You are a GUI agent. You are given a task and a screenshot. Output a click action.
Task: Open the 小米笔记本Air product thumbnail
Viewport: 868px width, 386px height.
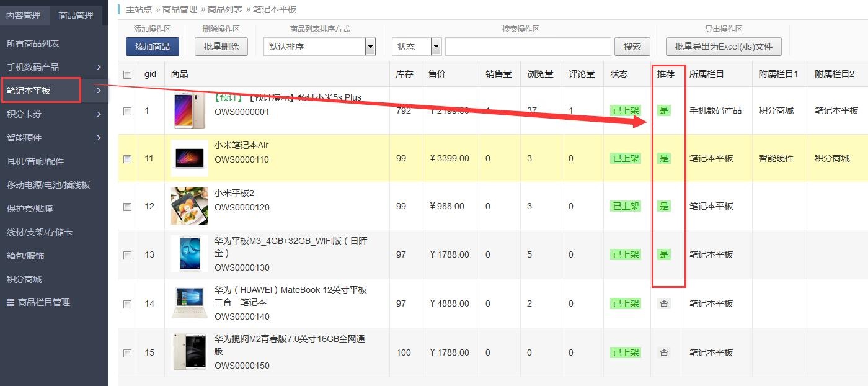pos(190,158)
